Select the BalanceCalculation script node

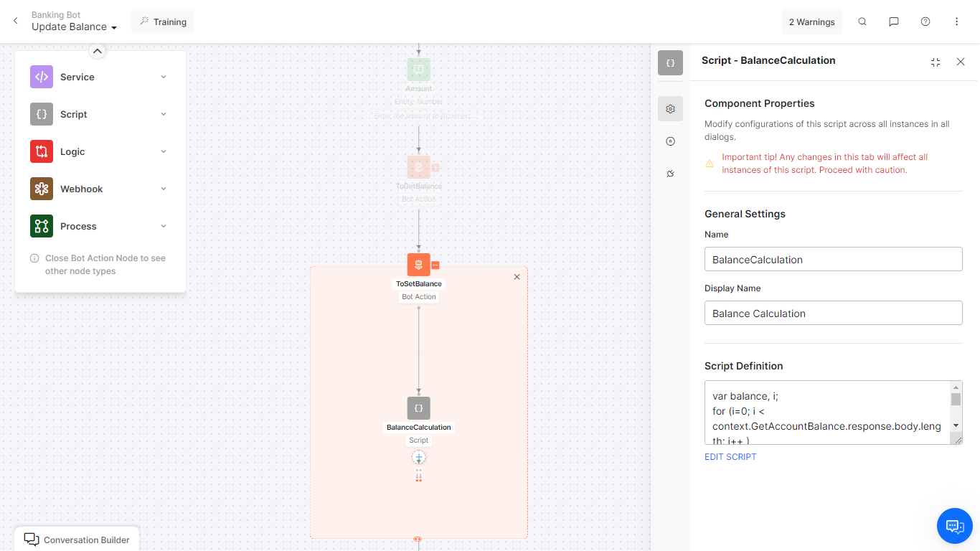418,408
